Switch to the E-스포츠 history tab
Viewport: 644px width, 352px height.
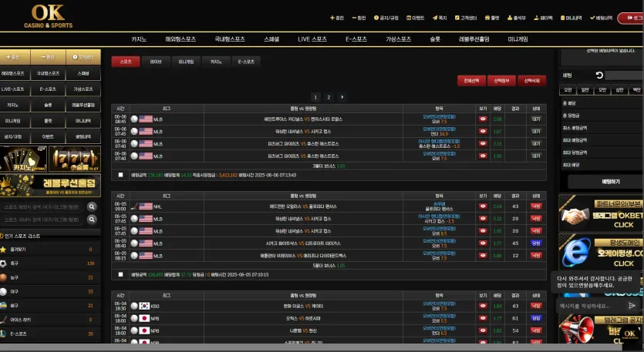(x=246, y=62)
